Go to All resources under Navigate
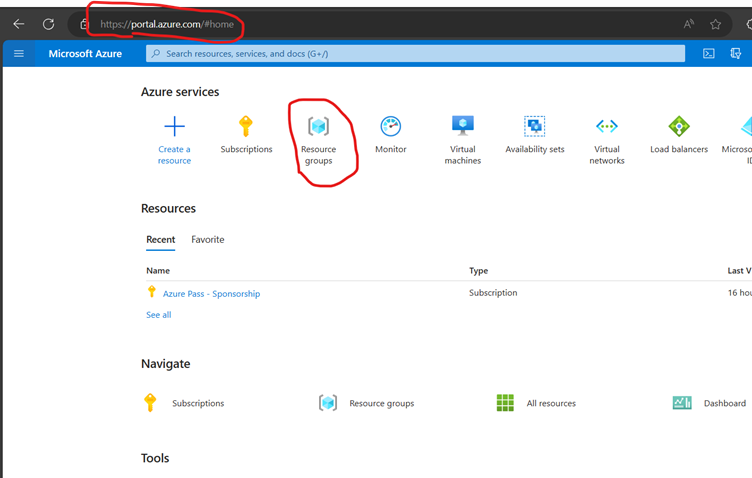Viewport: 752px width, 478px height. coord(550,403)
